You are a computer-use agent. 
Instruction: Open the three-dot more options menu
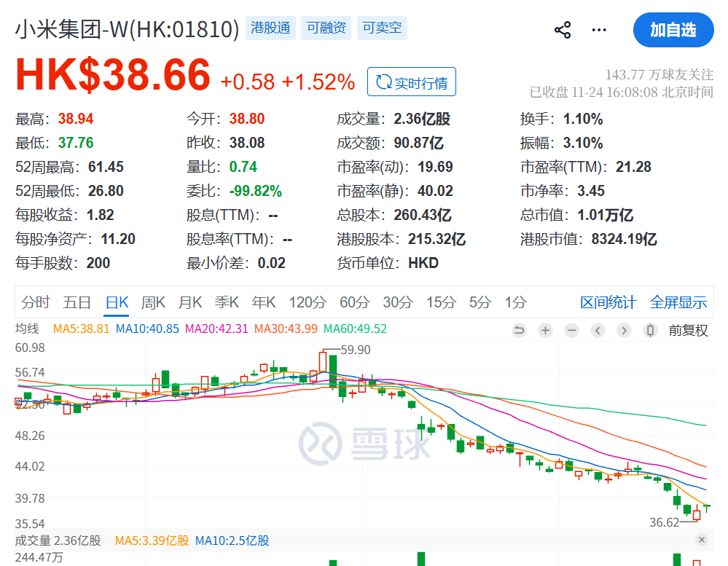coord(599,30)
